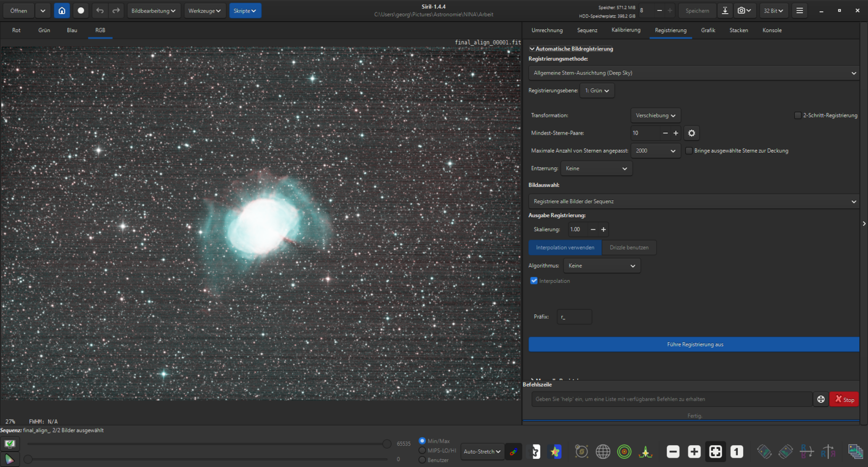
Task: Check Bringe ausgewählte Sterne zur Deckung
Action: [689, 151]
